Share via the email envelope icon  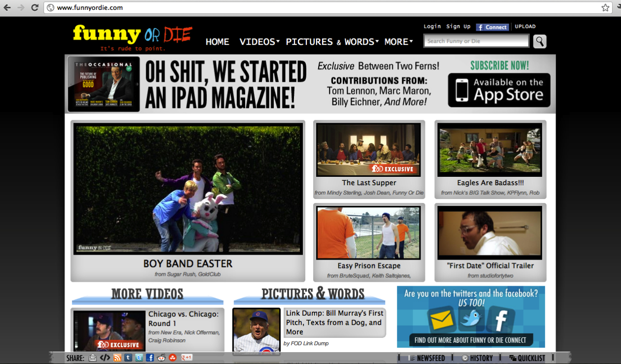93,358
